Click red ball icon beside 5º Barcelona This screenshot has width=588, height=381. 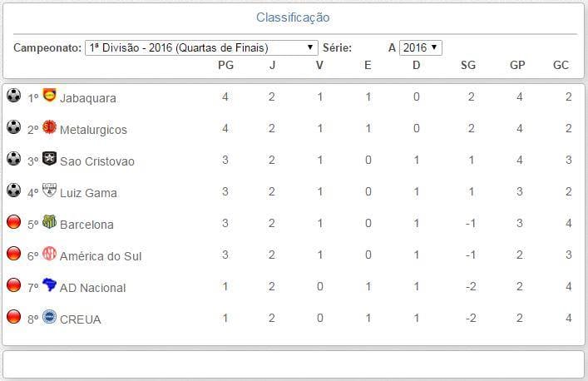pyautogui.click(x=13, y=222)
